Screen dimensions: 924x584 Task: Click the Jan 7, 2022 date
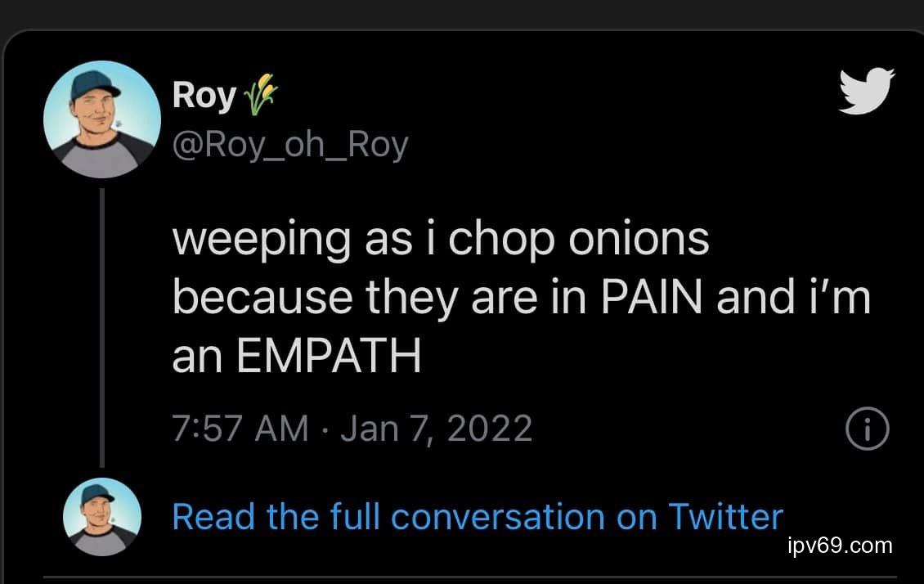pos(436,429)
